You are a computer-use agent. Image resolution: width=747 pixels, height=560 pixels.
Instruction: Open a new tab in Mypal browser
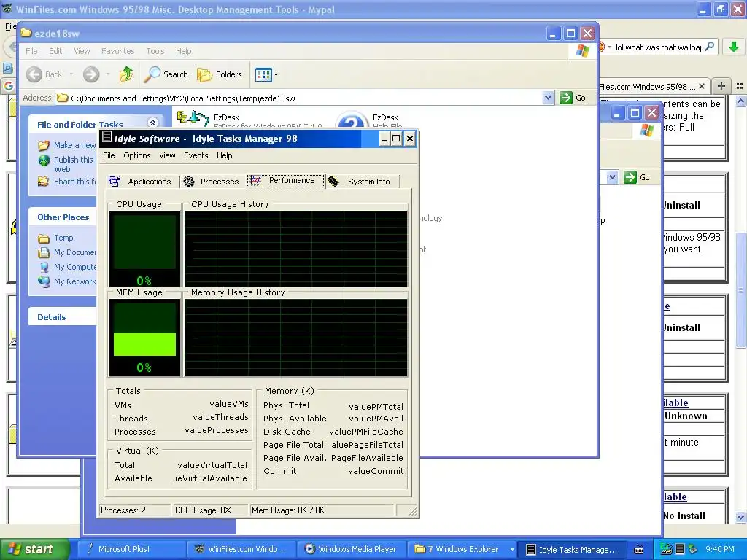(721, 86)
